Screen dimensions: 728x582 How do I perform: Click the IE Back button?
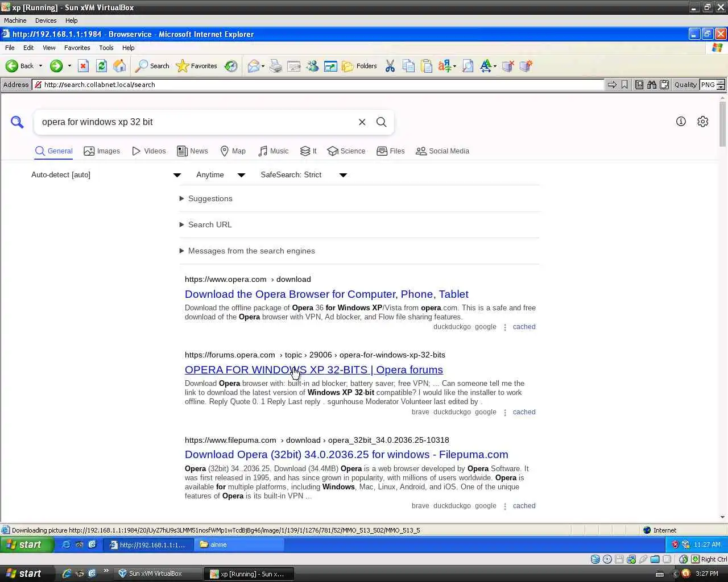19,66
